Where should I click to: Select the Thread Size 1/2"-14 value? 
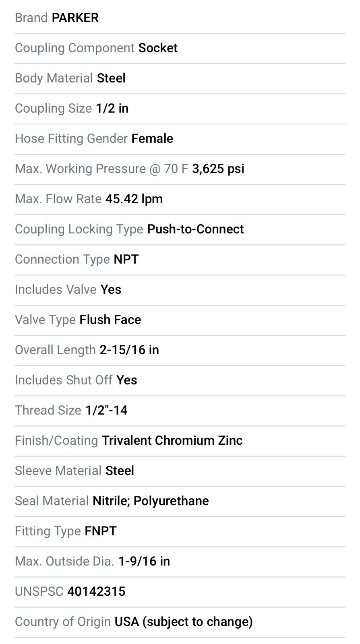coord(106,410)
